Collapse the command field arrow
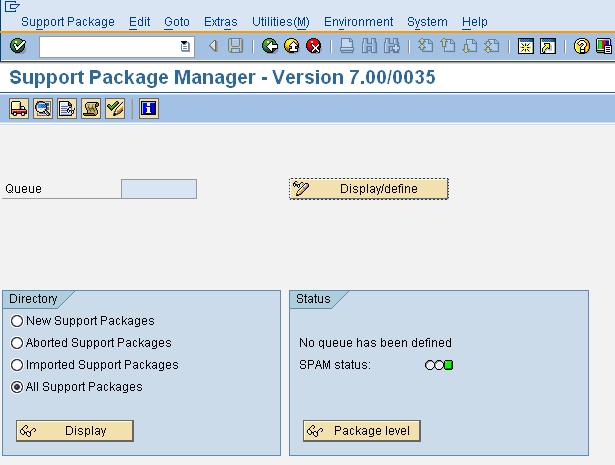Image resolution: width=615 pixels, height=465 pixels. pyautogui.click(x=213, y=46)
